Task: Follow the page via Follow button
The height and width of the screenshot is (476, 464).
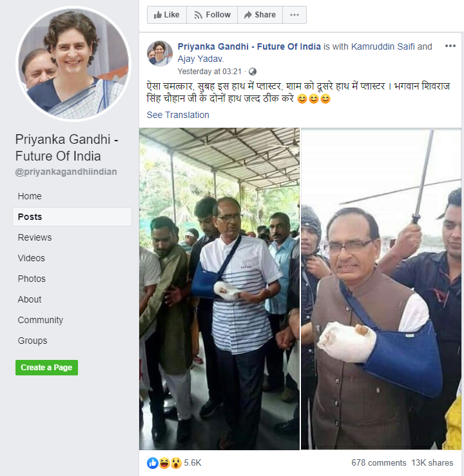Action: pyautogui.click(x=212, y=15)
